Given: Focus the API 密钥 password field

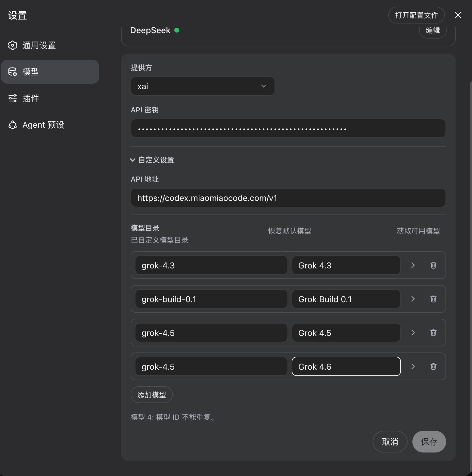Looking at the screenshot, I should pos(288,128).
